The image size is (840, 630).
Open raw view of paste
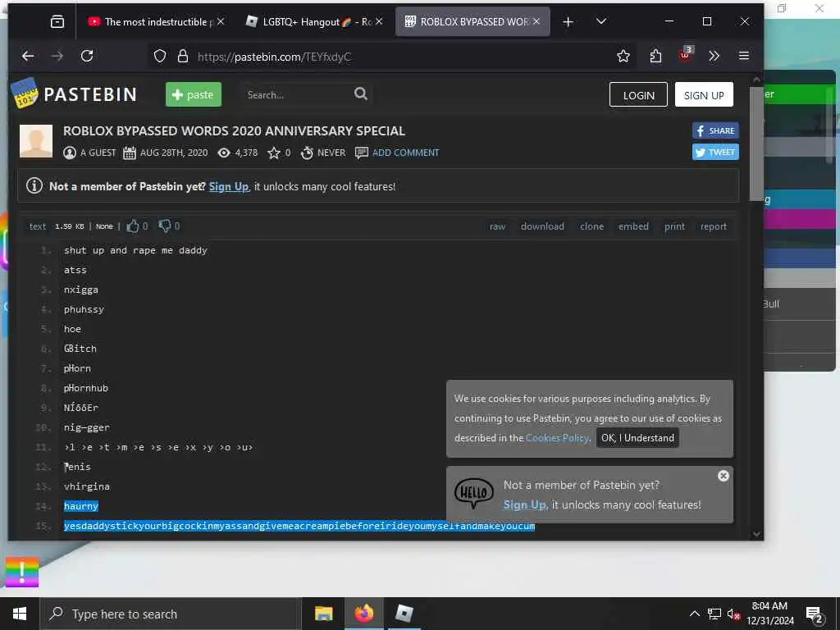tap(497, 226)
